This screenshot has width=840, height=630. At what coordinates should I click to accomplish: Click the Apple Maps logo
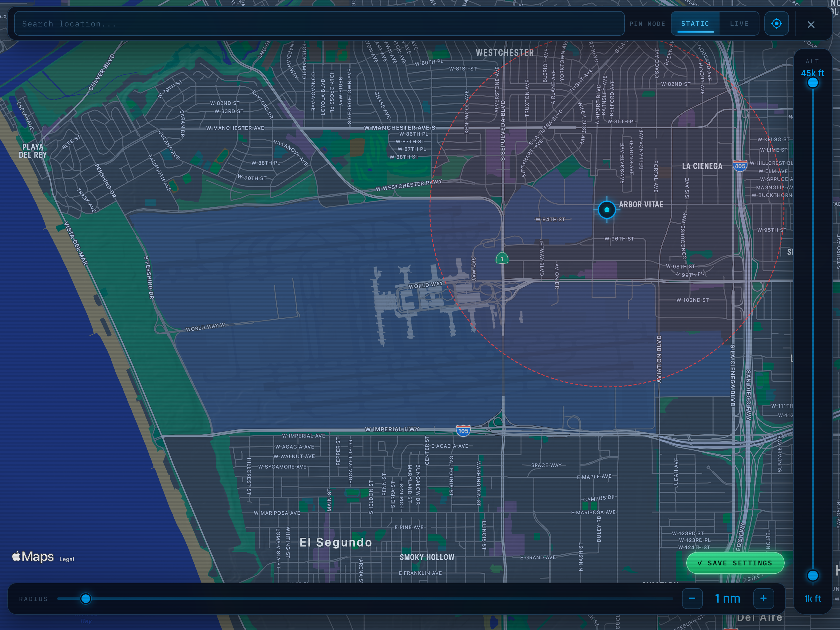coord(33,556)
